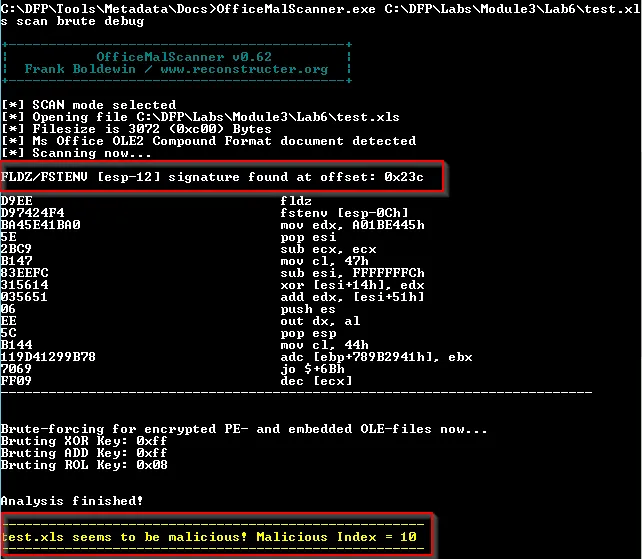Click the 'Brute-forcing for encrypted PE' line
The image size is (642, 559).
click(x=244, y=429)
